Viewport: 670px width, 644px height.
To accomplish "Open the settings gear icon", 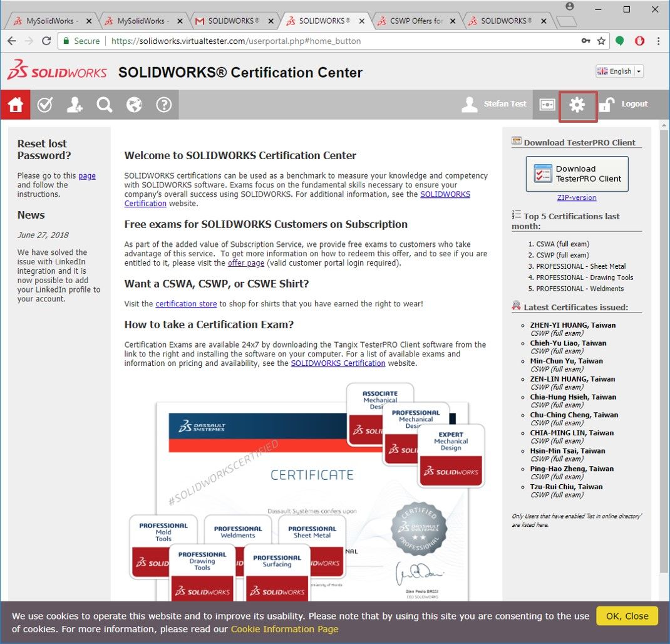I will (x=577, y=105).
